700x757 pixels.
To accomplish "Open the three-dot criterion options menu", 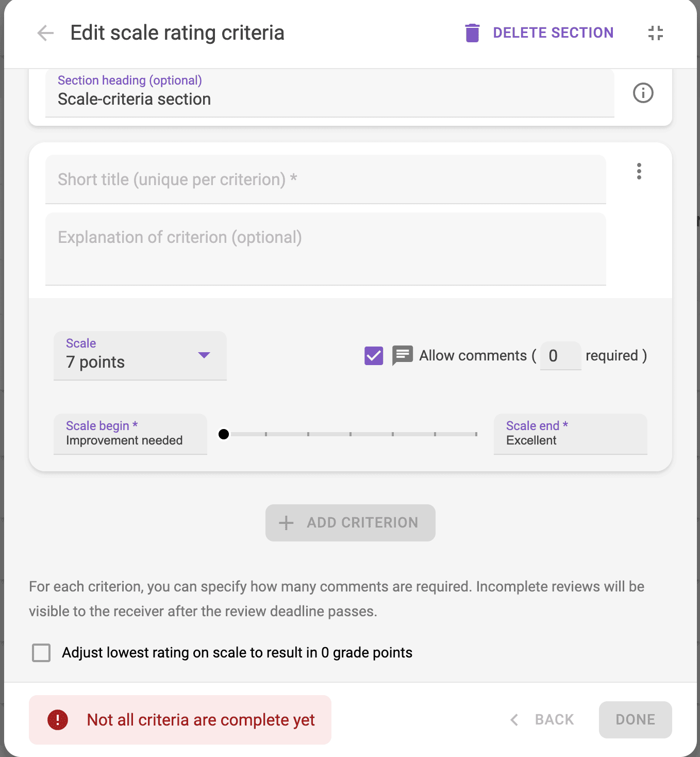I will click(x=639, y=171).
